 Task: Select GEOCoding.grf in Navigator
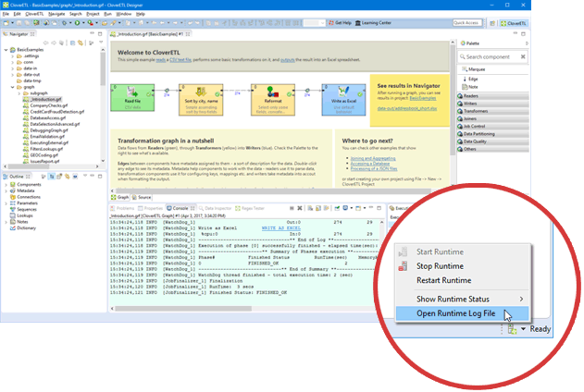pos(40,155)
